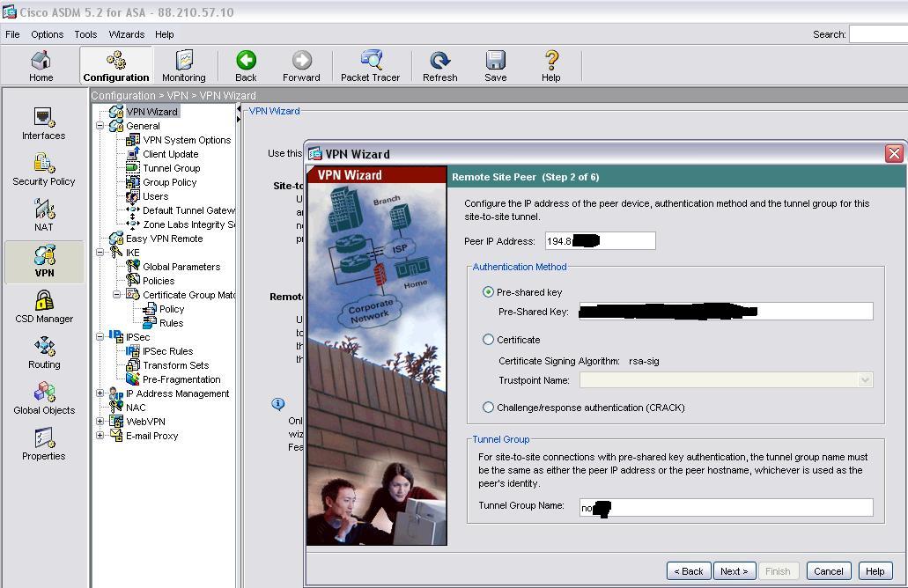Select Challenge/response authentication (CRACK) option
The width and height of the screenshot is (908, 588).
pyautogui.click(x=488, y=408)
